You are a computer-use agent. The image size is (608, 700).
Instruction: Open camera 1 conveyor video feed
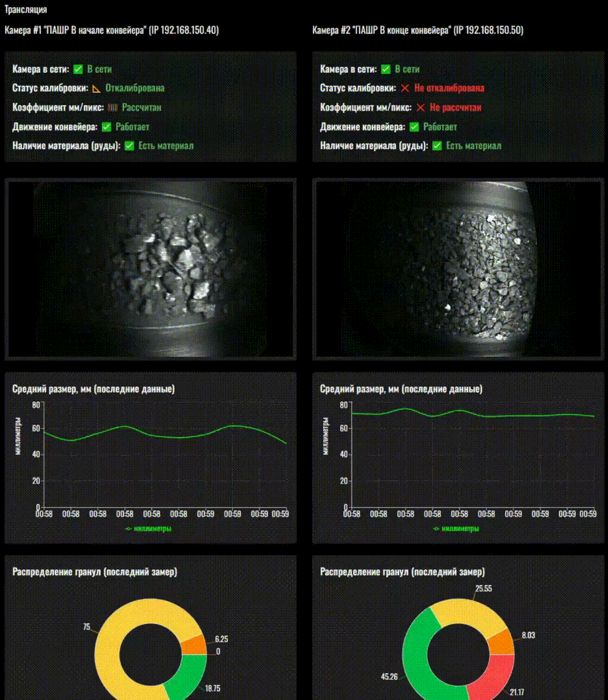pyautogui.click(x=151, y=269)
